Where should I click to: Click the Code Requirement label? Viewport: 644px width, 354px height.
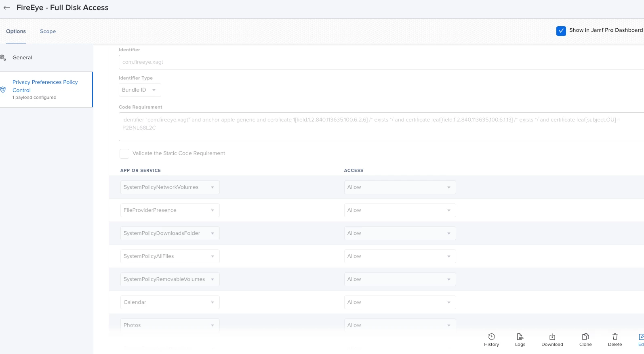[141, 107]
